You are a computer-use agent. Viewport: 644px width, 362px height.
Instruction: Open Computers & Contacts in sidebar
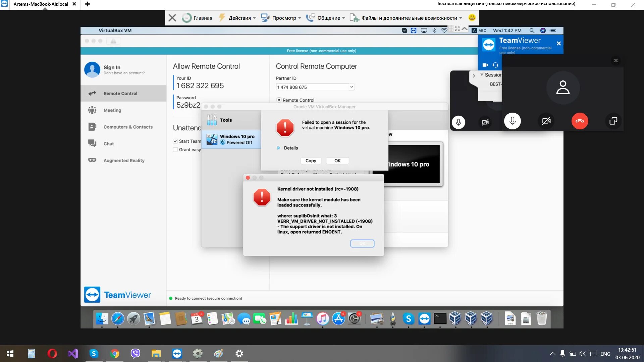click(128, 127)
